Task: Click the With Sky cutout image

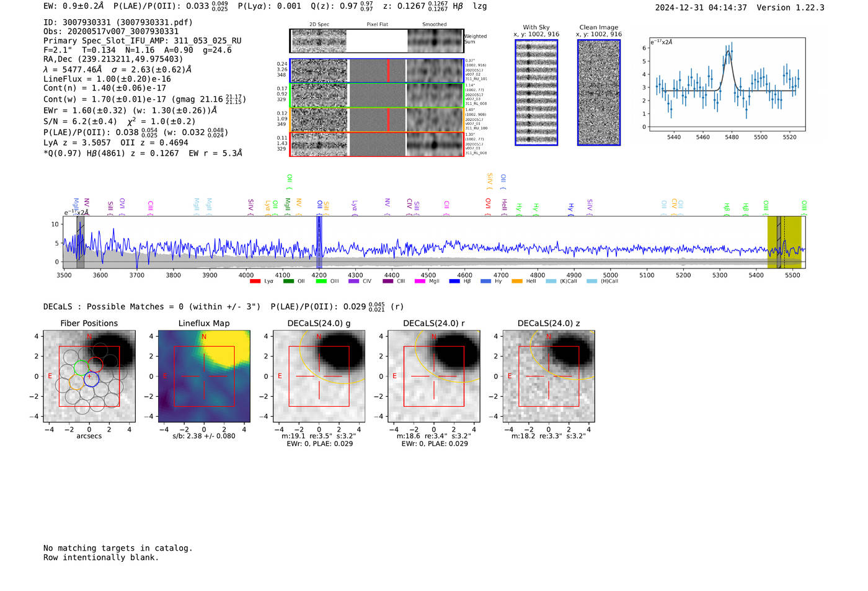Action: coord(536,92)
